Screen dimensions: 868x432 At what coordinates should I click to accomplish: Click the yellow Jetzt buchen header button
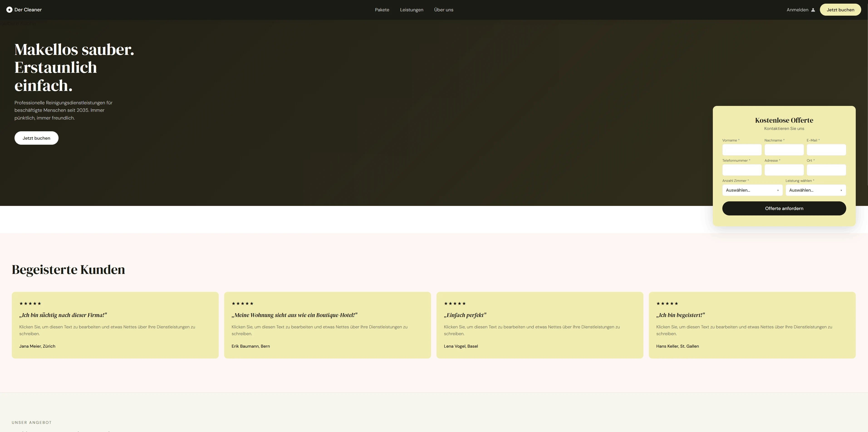pyautogui.click(x=840, y=10)
